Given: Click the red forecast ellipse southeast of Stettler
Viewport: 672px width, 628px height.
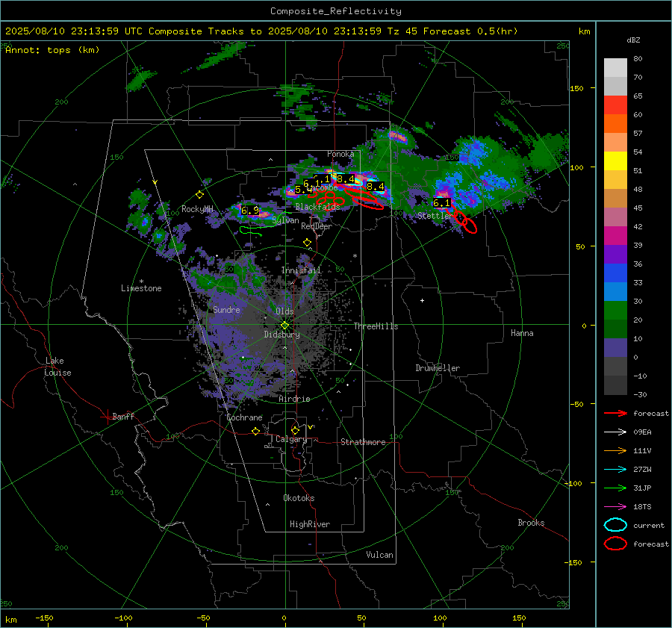Looking at the screenshot, I should [x=470, y=226].
